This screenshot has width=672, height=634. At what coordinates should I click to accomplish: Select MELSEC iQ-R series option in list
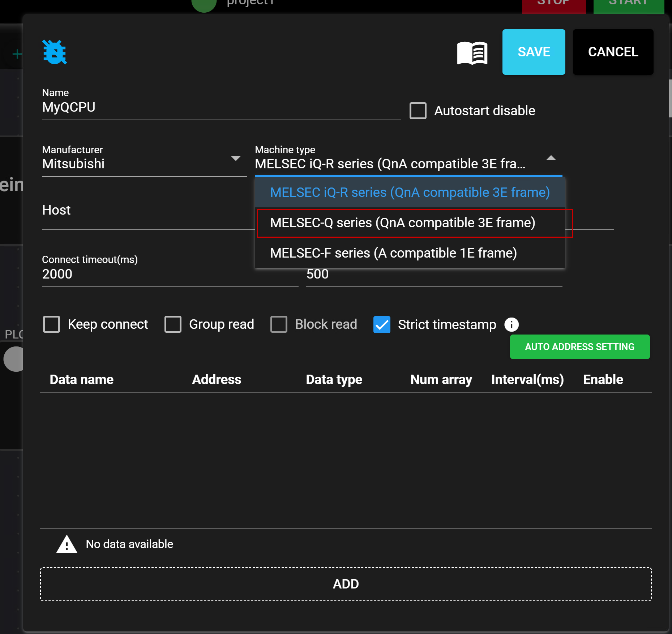[410, 193]
